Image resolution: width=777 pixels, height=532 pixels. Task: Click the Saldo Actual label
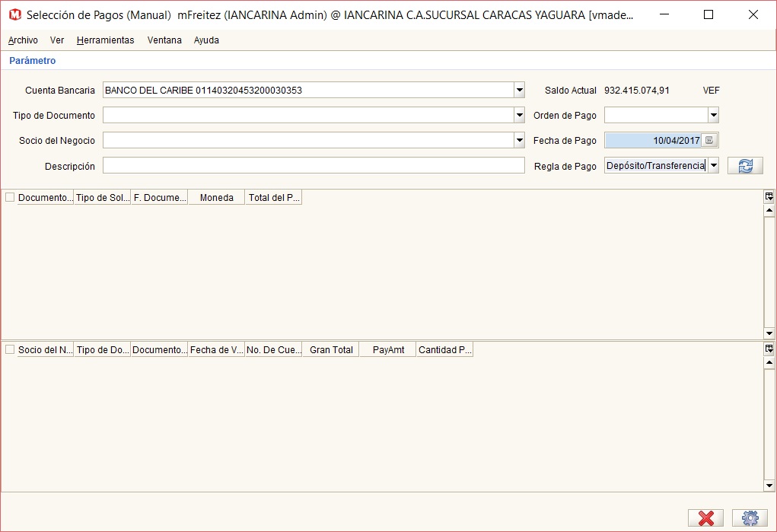point(570,91)
